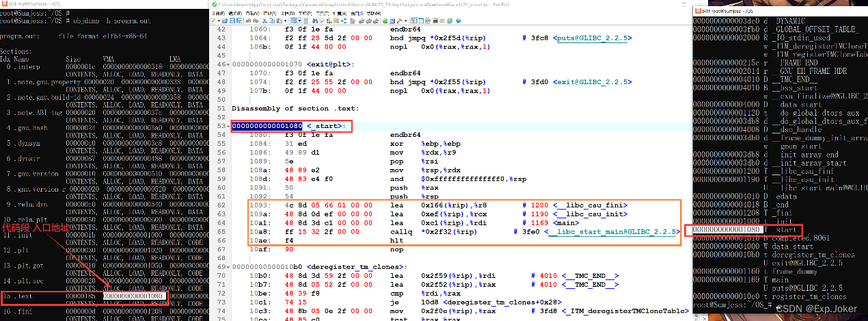Click the Open file folder icon
Screen dimensions: 868x321
225,21
